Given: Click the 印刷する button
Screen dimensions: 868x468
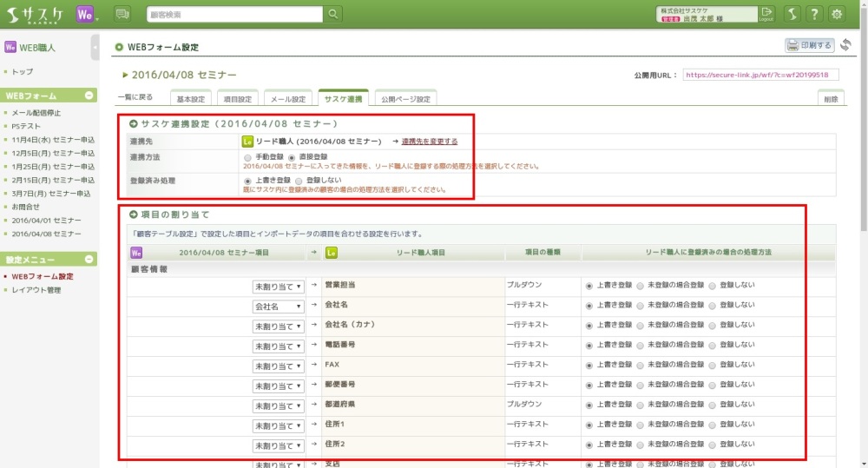Looking at the screenshot, I should click(809, 45).
